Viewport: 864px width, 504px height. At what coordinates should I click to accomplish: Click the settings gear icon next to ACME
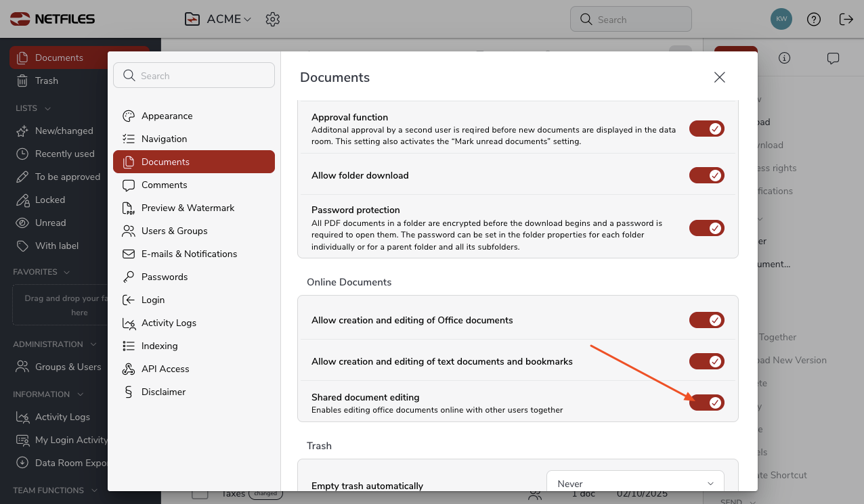tap(273, 20)
